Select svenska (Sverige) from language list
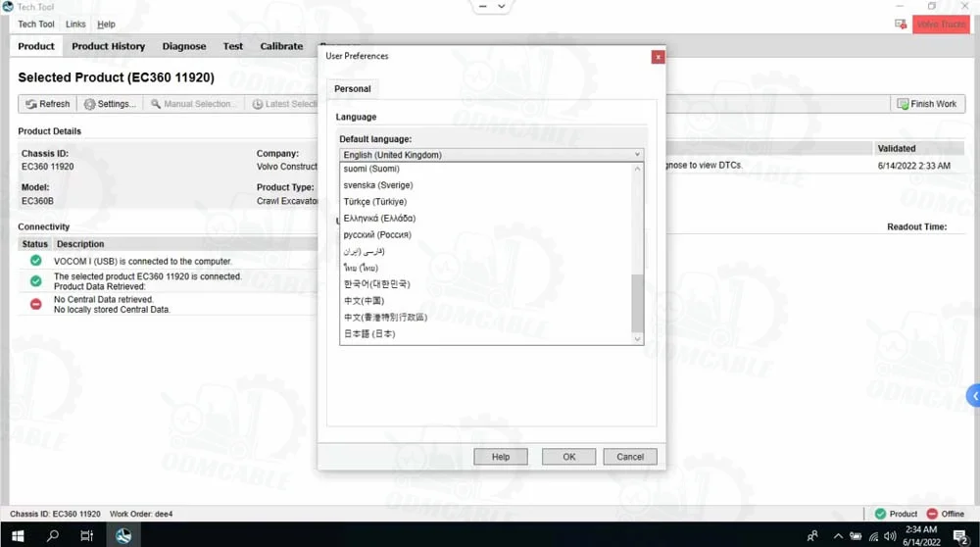Image resolution: width=980 pixels, height=547 pixels. coord(377,185)
